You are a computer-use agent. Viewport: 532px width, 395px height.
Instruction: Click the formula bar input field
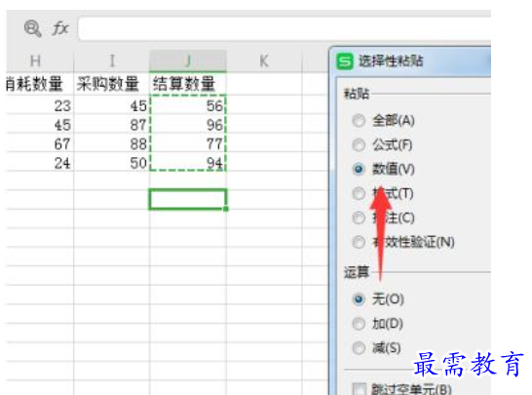285,28
